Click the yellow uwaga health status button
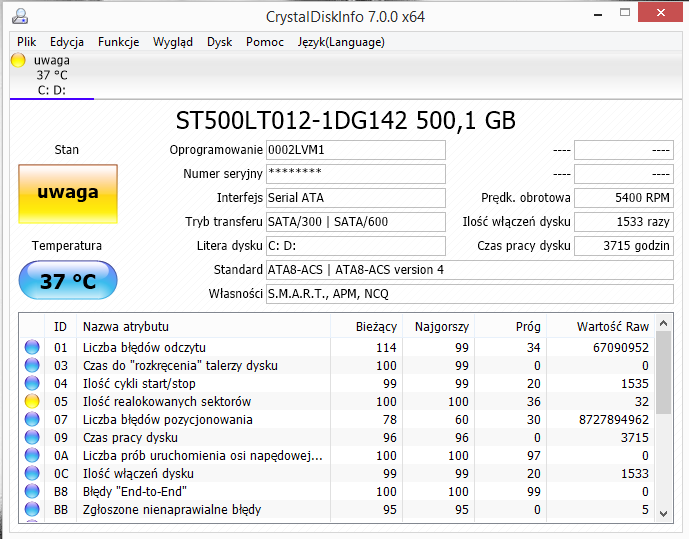 (68, 194)
